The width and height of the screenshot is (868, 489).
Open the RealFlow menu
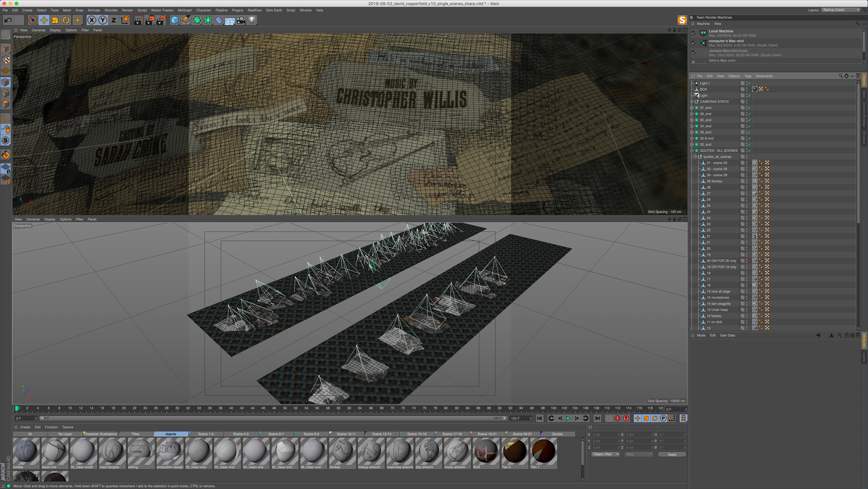(x=254, y=10)
